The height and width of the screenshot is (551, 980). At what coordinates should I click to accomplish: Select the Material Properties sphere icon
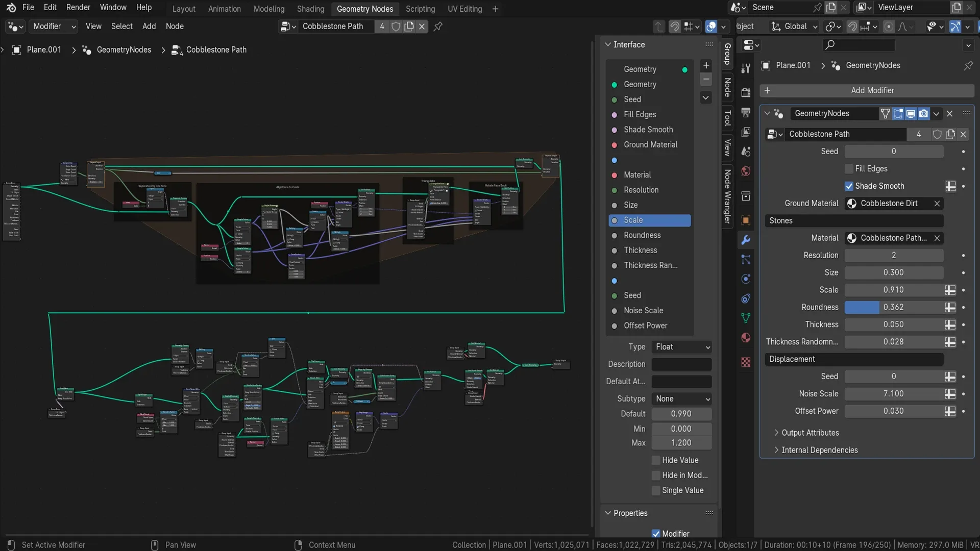tap(745, 337)
